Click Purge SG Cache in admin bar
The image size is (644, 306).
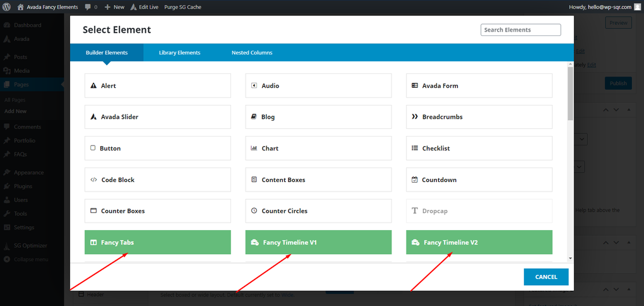[x=182, y=6]
